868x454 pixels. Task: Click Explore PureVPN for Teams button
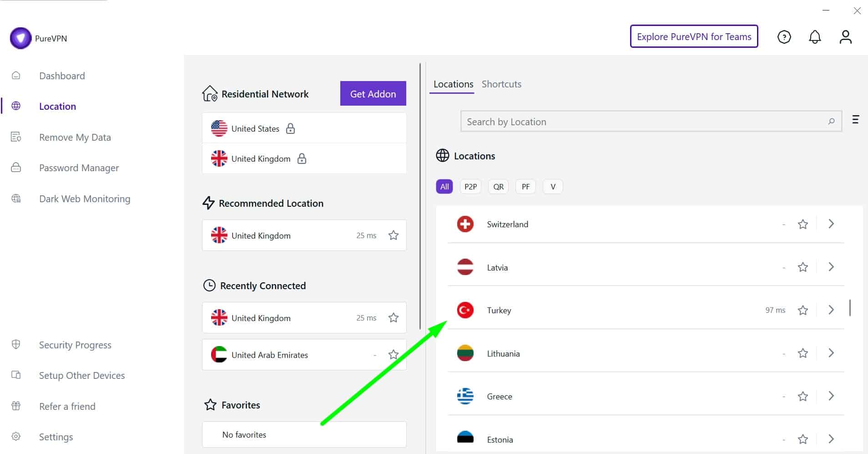[694, 36]
